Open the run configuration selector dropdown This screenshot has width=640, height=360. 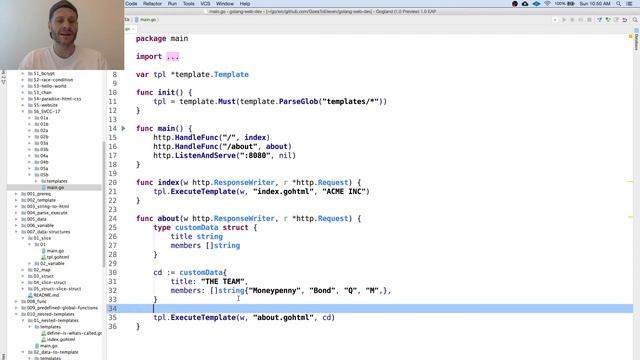(555, 20)
